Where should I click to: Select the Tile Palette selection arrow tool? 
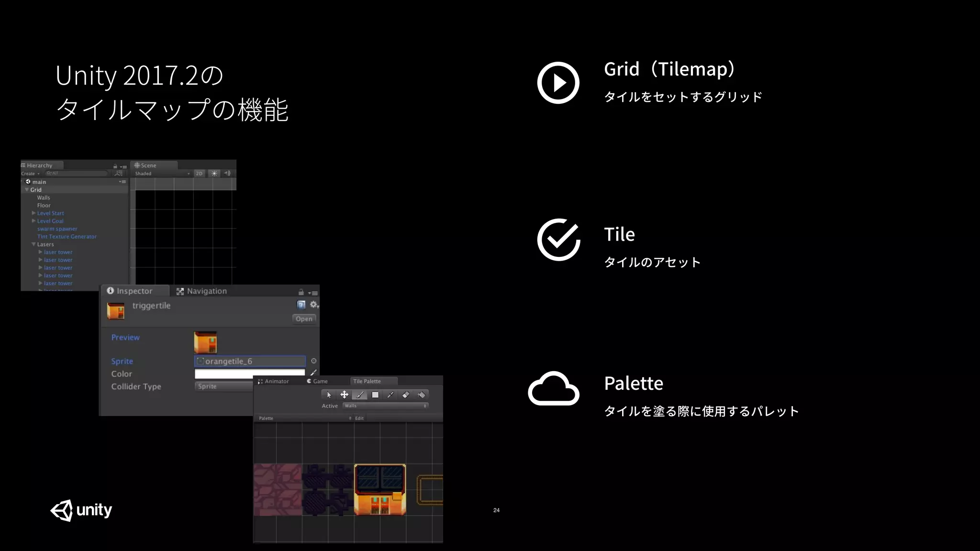coord(329,395)
